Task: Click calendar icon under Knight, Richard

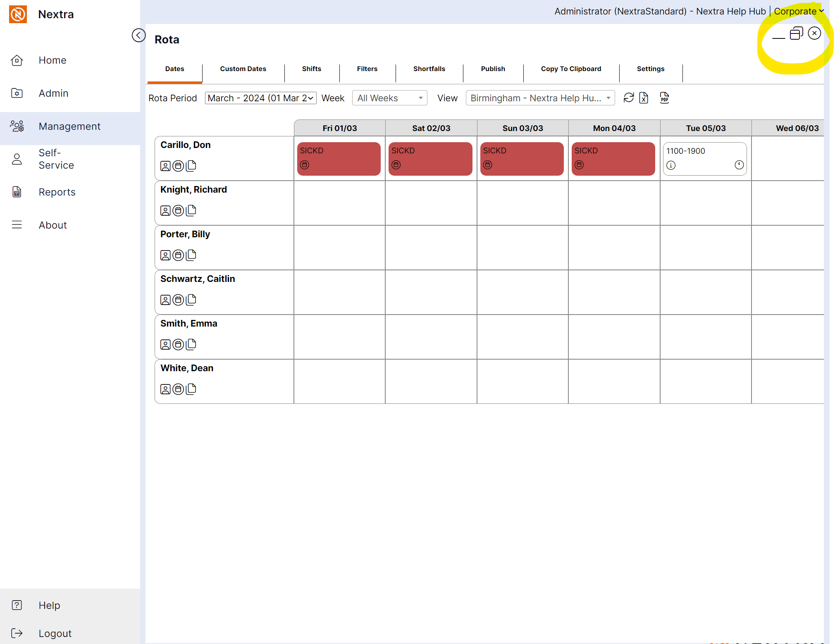Action: coord(178,211)
